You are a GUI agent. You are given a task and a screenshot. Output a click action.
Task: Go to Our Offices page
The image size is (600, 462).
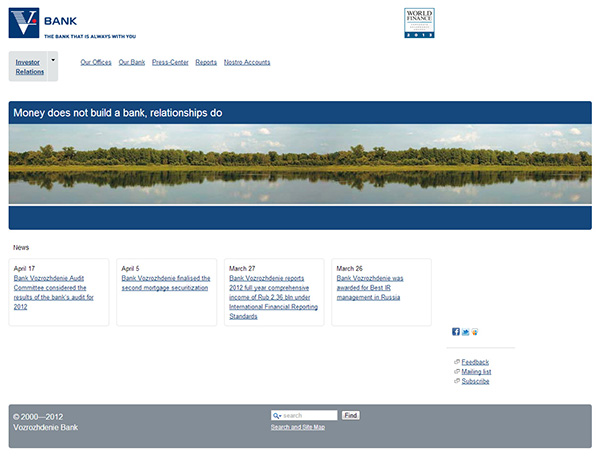click(96, 62)
